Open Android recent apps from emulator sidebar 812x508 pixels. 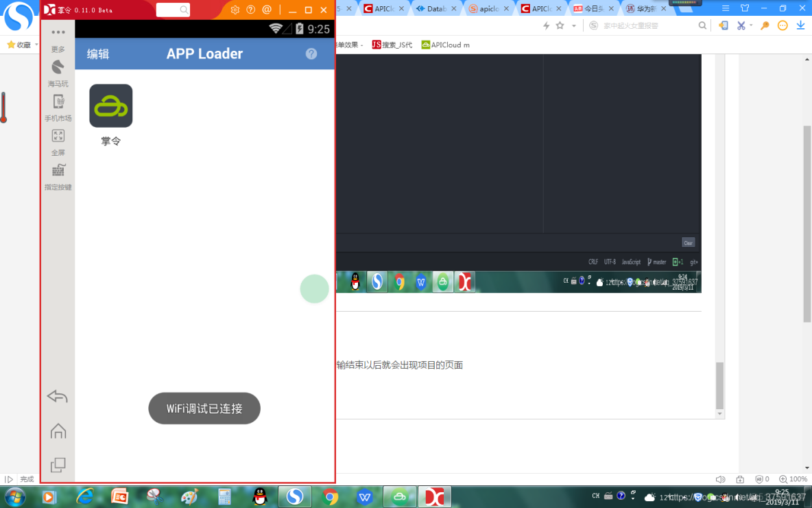tap(58, 465)
